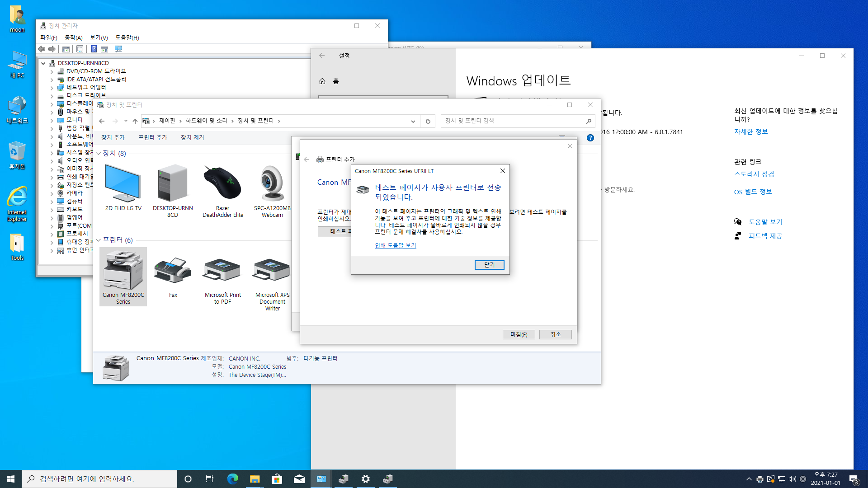This screenshot has width=868, height=488.
Task: Click 피드백 제공 in Settings
Action: click(x=765, y=236)
